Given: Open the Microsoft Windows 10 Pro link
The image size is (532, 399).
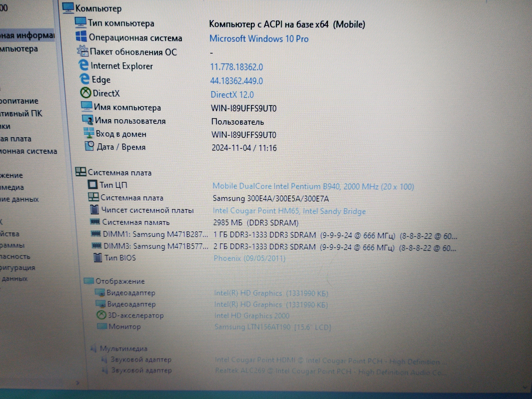Looking at the screenshot, I should click(x=259, y=39).
